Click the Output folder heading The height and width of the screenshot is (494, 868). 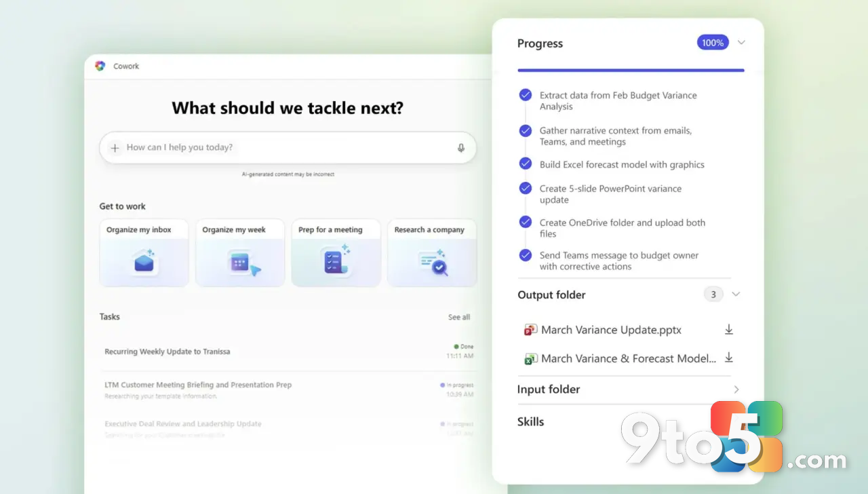[x=551, y=294]
